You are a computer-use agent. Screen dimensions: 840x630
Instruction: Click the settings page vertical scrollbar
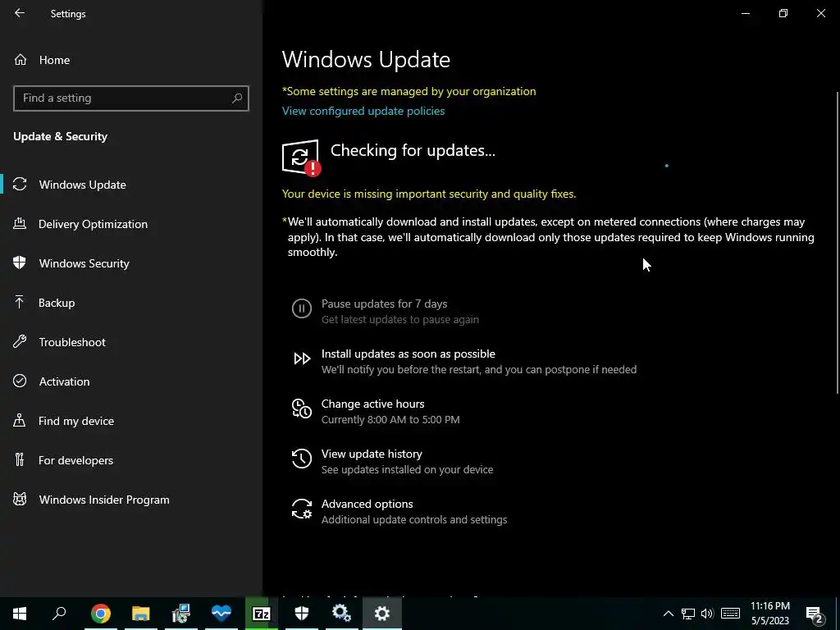point(837,243)
